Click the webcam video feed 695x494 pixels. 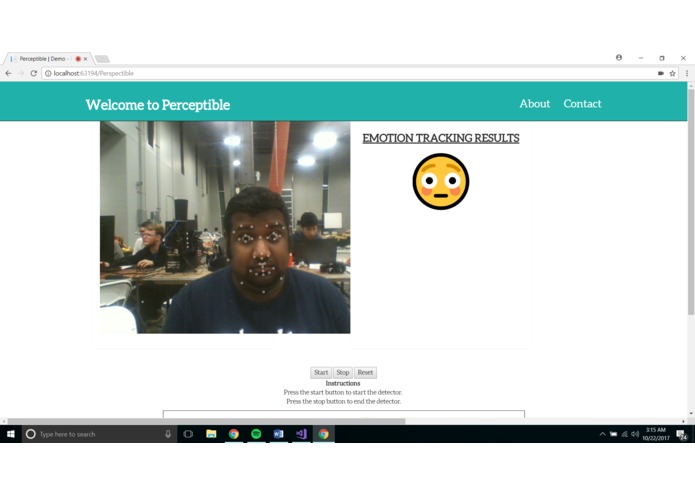[x=225, y=227]
